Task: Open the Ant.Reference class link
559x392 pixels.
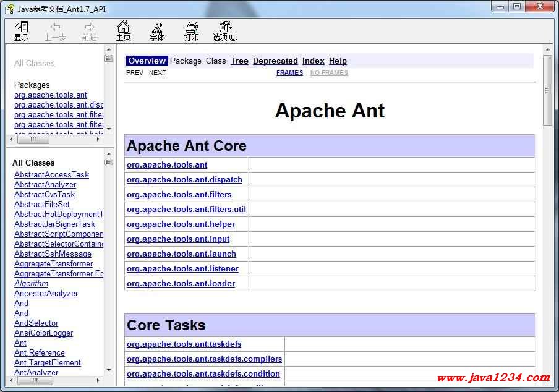Action: pyautogui.click(x=40, y=353)
